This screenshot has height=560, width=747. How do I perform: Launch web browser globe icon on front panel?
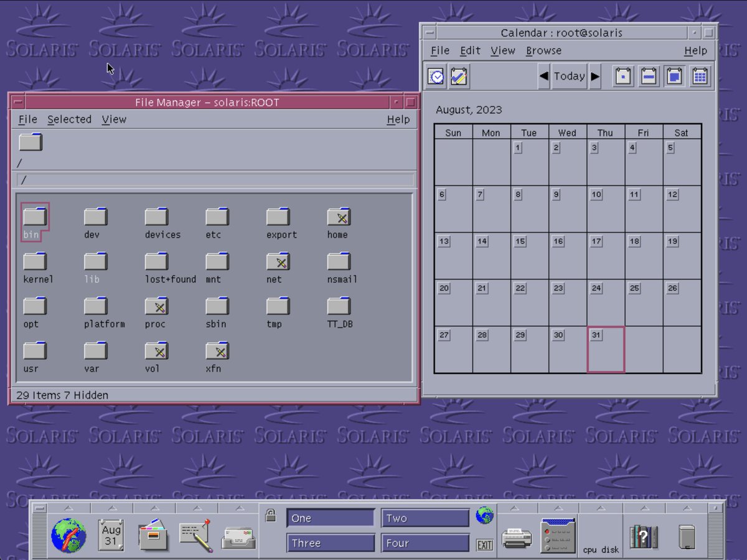point(68,536)
